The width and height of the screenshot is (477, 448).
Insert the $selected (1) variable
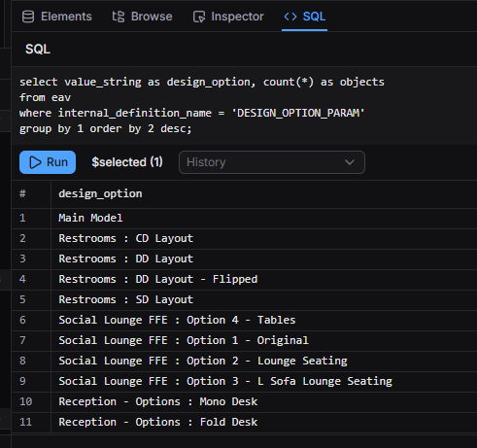127,162
